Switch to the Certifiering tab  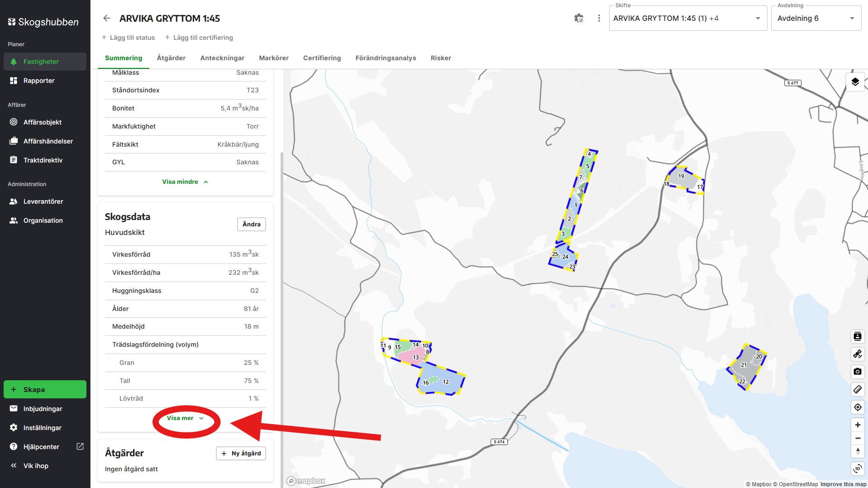pyautogui.click(x=322, y=58)
